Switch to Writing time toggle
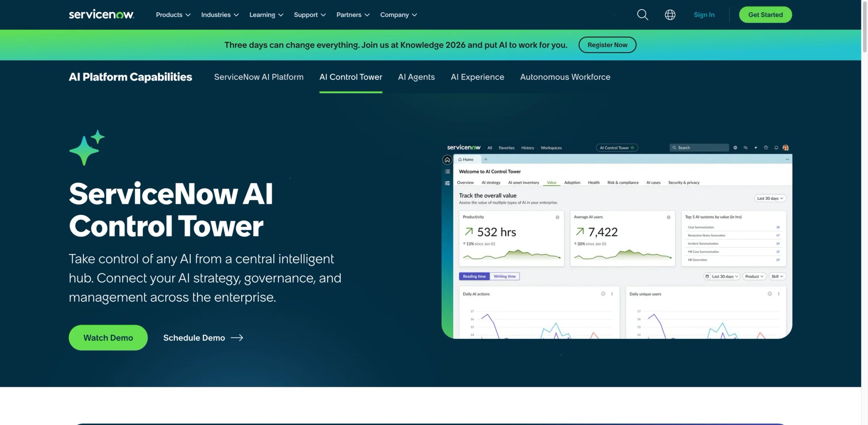The image size is (868, 425). tap(504, 276)
